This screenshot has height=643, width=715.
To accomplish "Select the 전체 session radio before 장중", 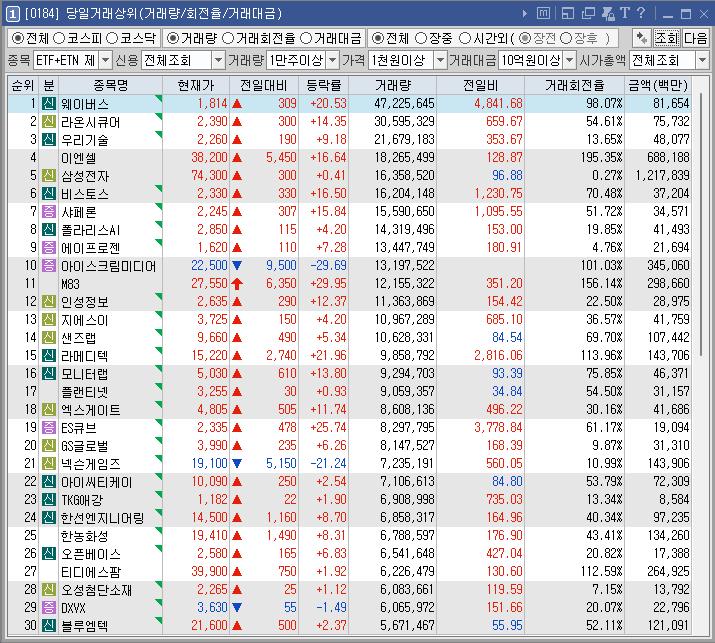I will tap(378, 38).
